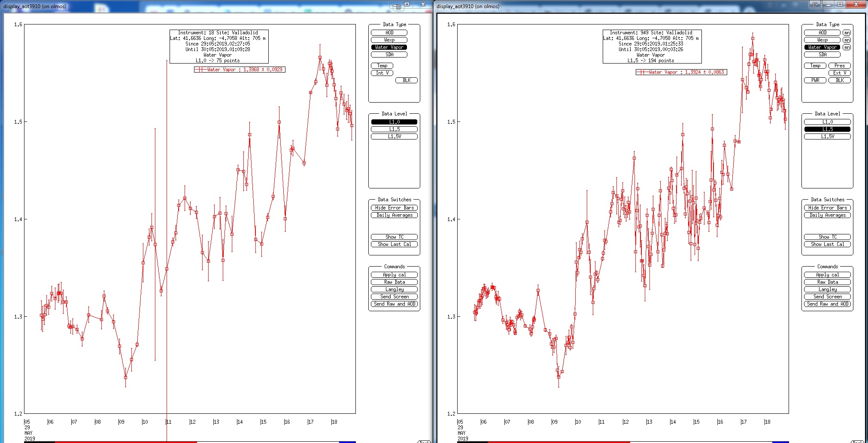Select Wexp data type in right window
868x443 pixels.
pos(822,40)
